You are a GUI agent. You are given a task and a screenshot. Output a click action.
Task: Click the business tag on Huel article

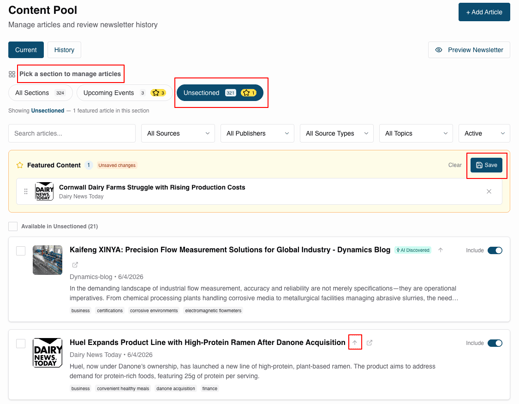[80, 388]
